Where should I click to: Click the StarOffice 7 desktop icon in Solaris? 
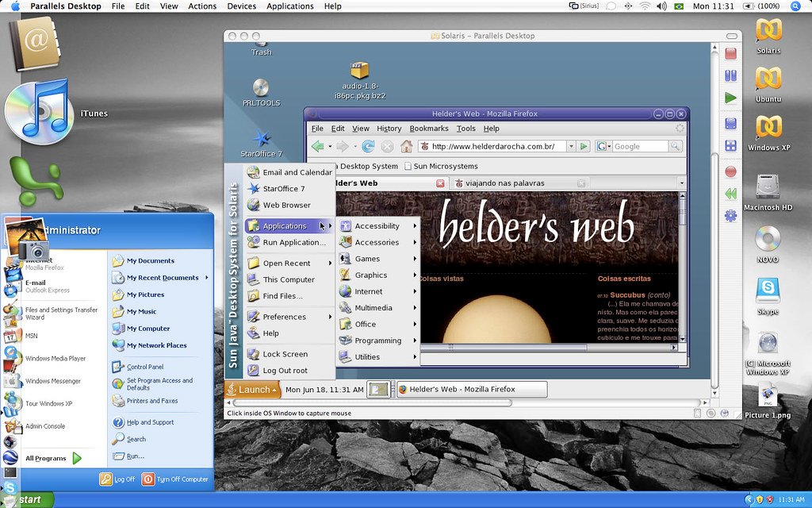click(x=262, y=139)
